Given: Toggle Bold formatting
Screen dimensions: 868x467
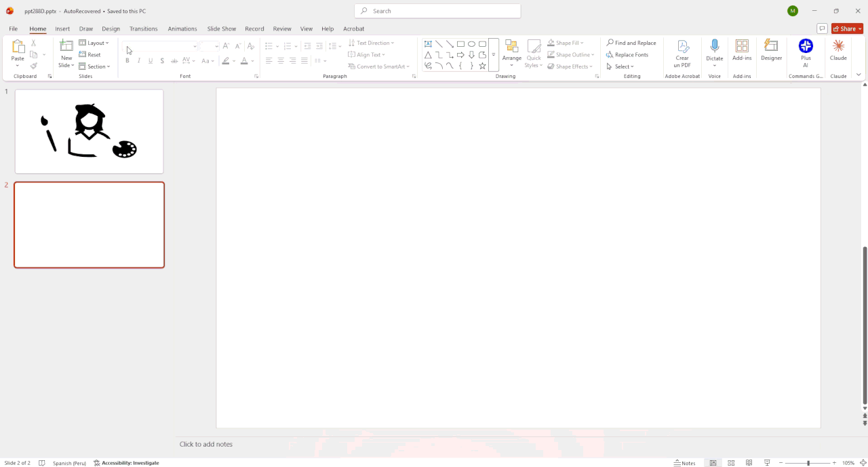Looking at the screenshot, I should (127, 61).
